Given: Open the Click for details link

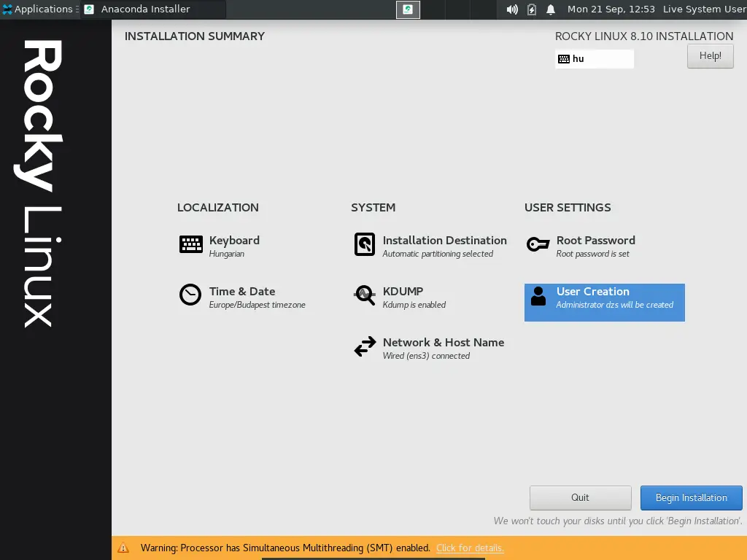Looking at the screenshot, I should (470, 548).
